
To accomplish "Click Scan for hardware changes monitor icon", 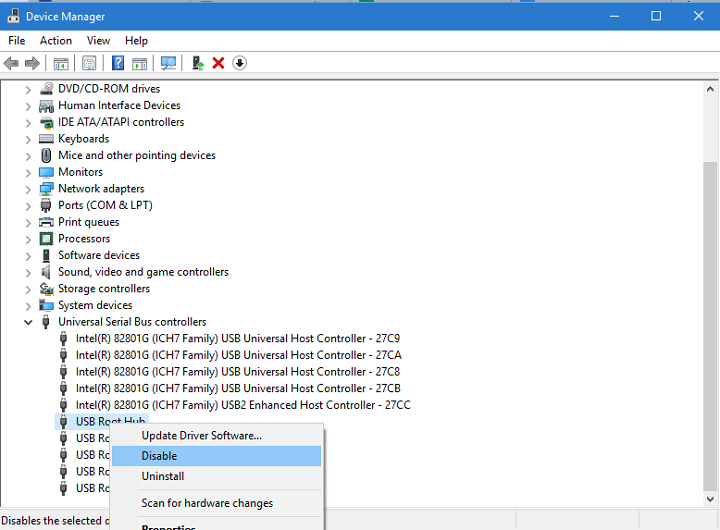I will click(x=169, y=63).
